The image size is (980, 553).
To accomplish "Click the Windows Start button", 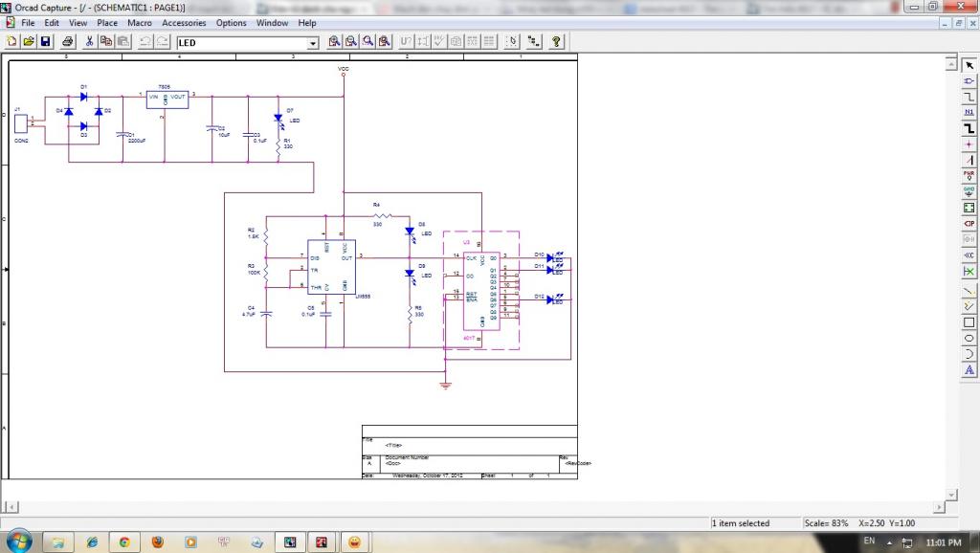I will click(x=19, y=542).
